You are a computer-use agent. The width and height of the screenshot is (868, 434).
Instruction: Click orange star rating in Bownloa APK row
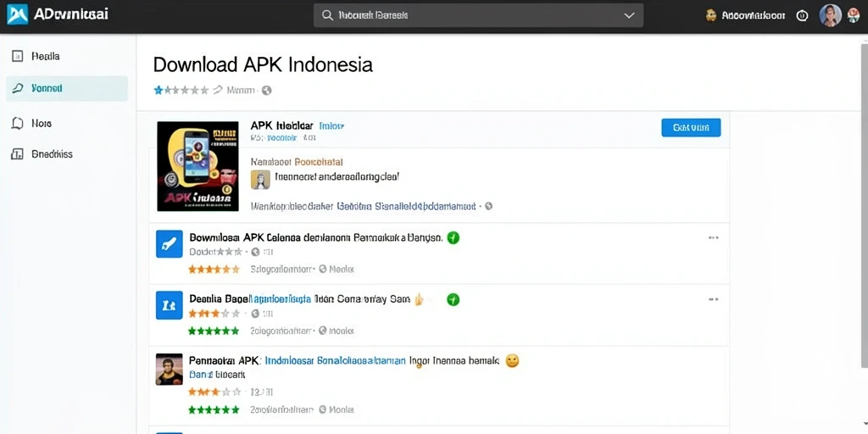(x=214, y=270)
